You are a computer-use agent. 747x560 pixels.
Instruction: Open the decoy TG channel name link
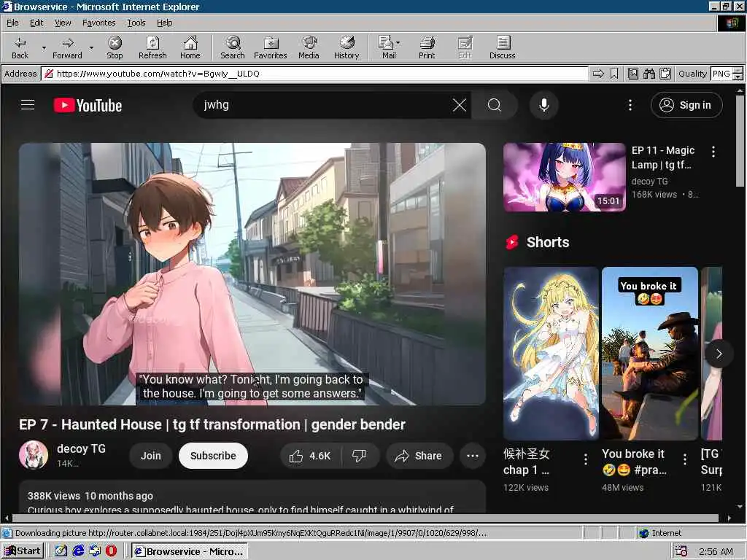(x=81, y=448)
